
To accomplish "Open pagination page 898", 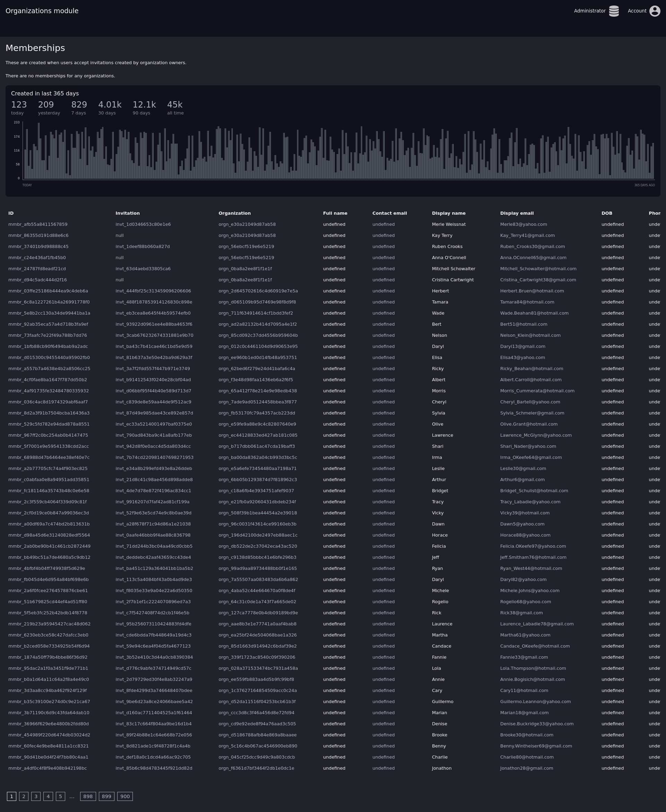I will pos(88,796).
